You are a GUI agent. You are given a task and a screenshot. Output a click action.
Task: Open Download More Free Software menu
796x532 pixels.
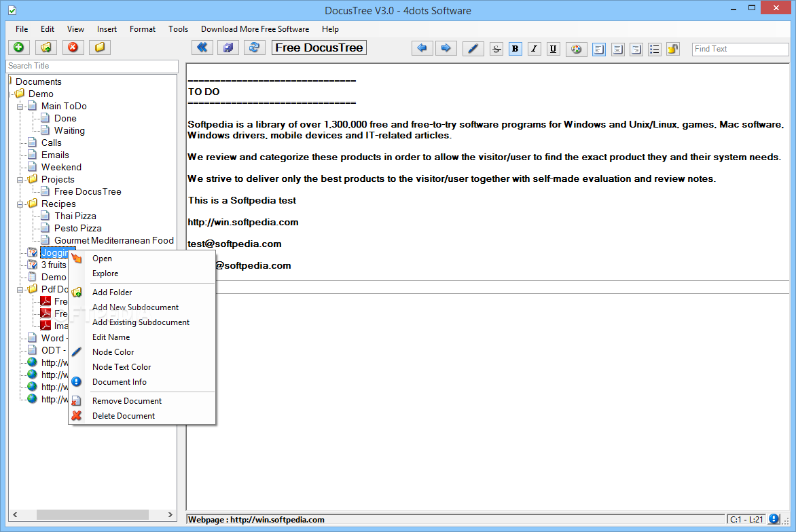pyautogui.click(x=255, y=29)
